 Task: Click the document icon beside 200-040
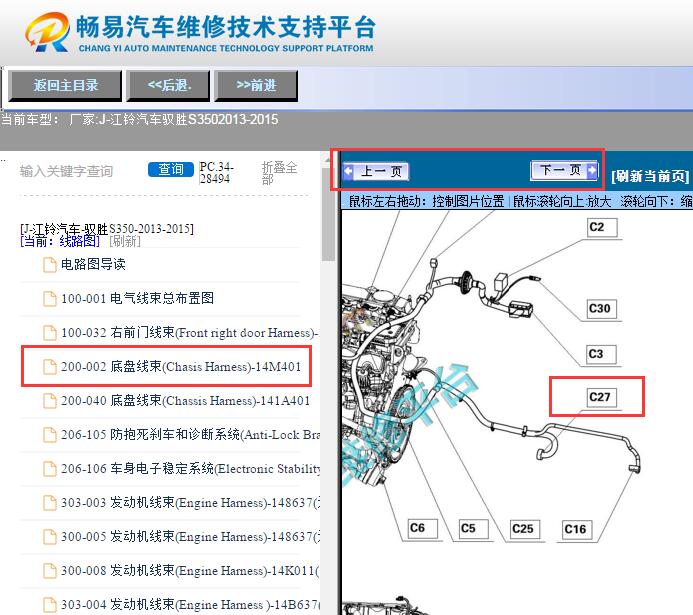point(50,401)
